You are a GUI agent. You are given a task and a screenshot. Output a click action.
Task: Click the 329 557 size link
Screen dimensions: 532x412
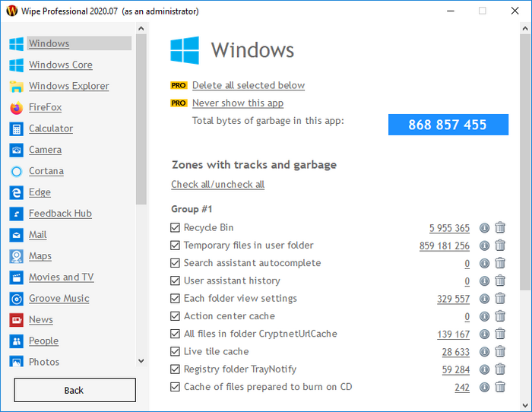(453, 299)
